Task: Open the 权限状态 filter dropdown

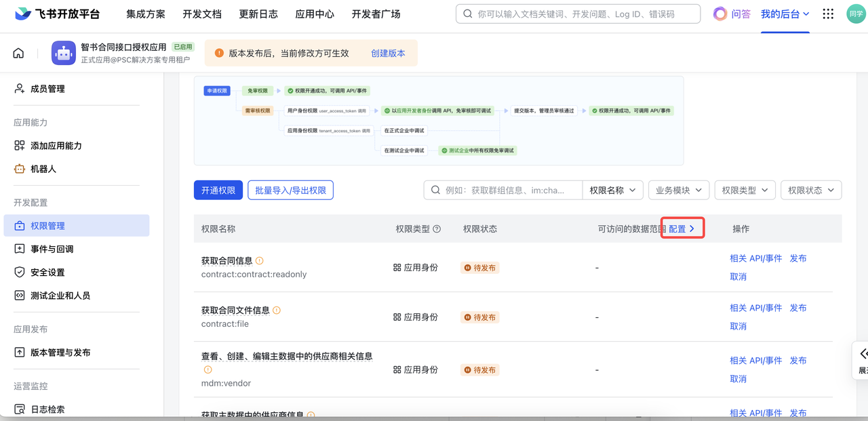Action: click(x=811, y=191)
